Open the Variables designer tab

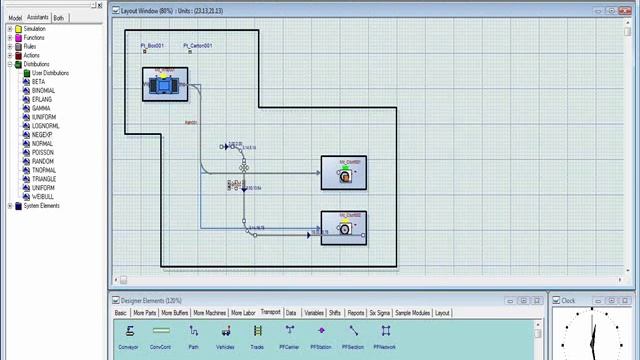point(314,313)
